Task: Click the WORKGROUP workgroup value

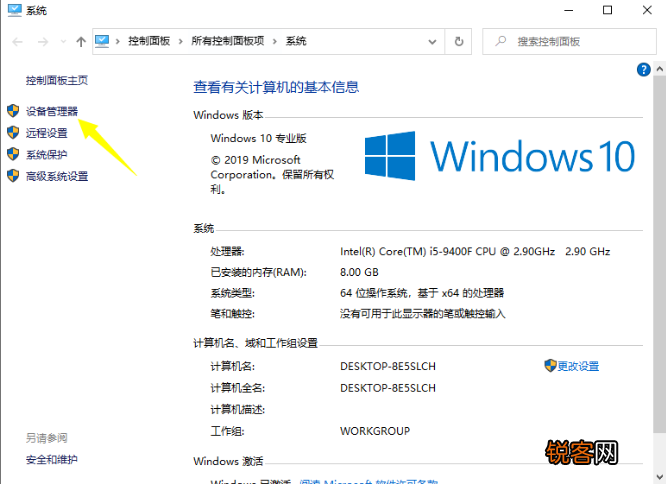Action: click(375, 431)
